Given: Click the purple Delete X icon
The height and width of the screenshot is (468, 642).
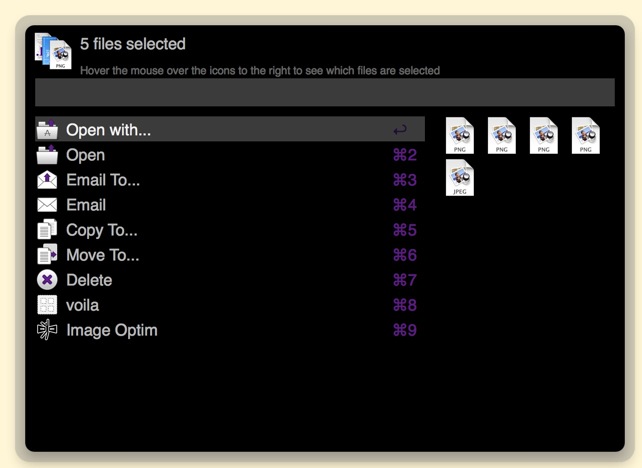Looking at the screenshot, I should pyautogui.click(x=47, y=280).
